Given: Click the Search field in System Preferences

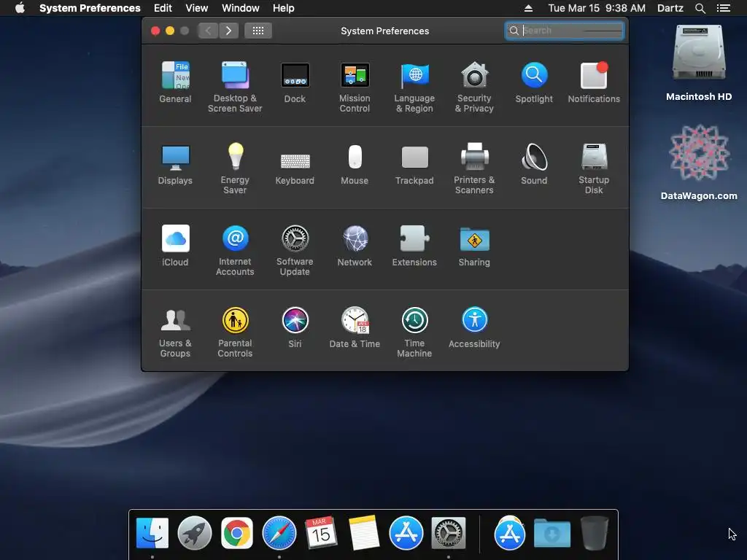Looking at the screenshot, I should coord(565,31).
